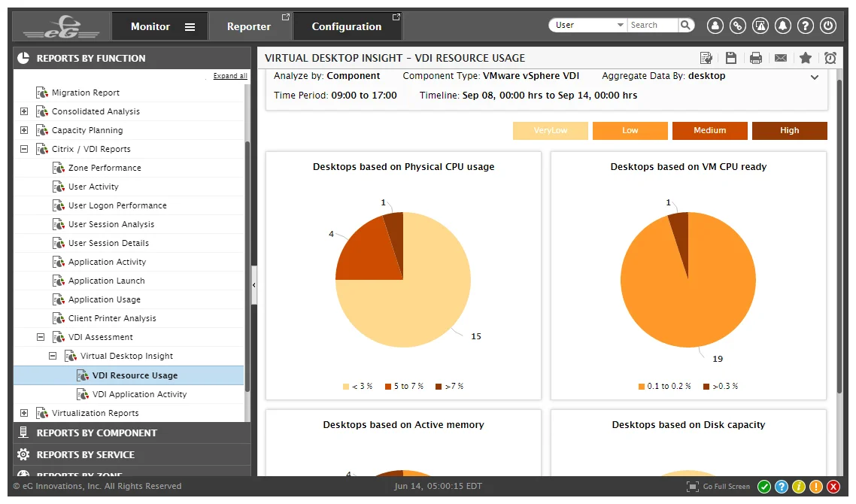Image resolution: width=856 pixels, height=504 pixels.
Task: Click the Reports by Function pie icon
Action: (23, 58)
